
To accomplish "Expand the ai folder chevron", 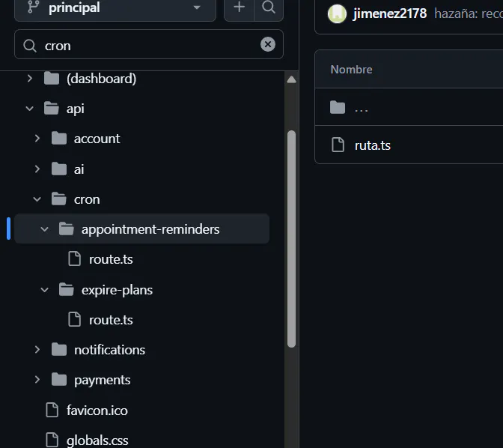I will (37, 169).
